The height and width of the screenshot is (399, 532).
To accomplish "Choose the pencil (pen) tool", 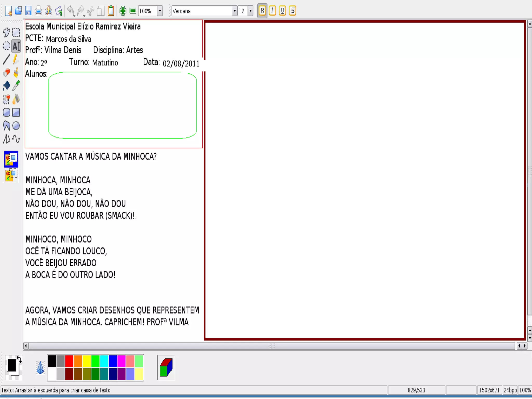I will pyautogui.click(x=16, y=59).
